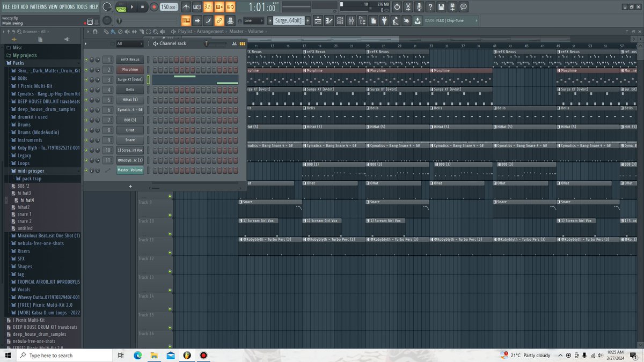Click the add new pattern plus button
This screenshot has width=644, height=362.
(x=308, y=21)
